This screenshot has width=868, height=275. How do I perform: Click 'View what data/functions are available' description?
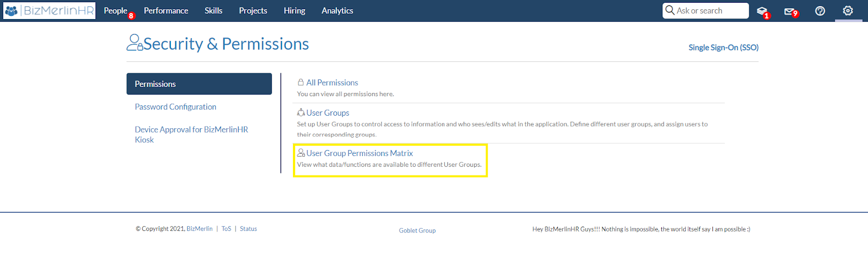click(389, 165)
